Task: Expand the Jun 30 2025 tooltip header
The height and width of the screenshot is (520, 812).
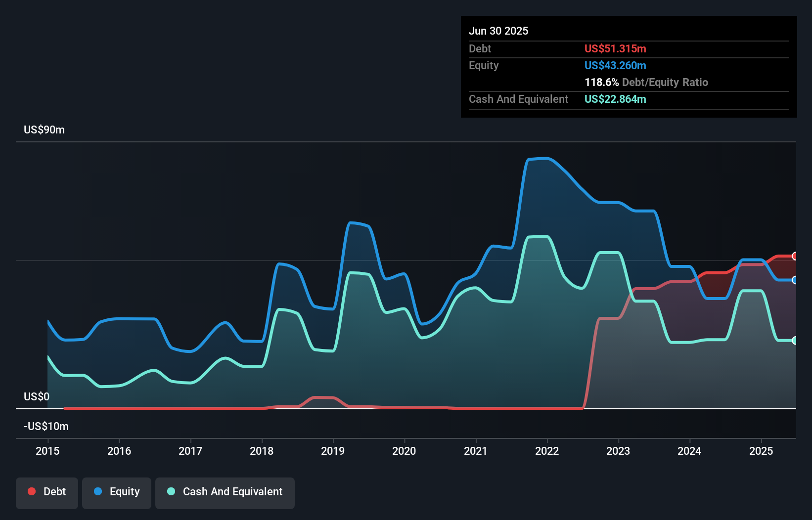Action: click(x=498, y=31)
